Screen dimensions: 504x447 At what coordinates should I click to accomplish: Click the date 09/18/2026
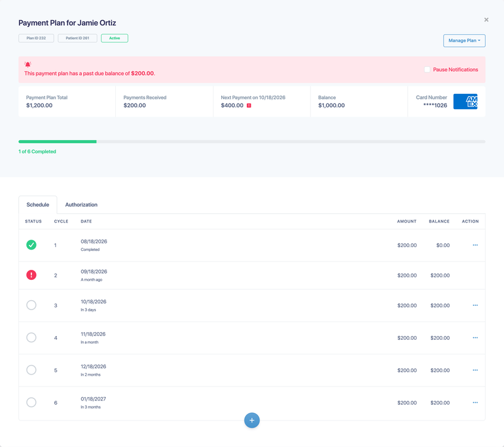click(94, 272)
